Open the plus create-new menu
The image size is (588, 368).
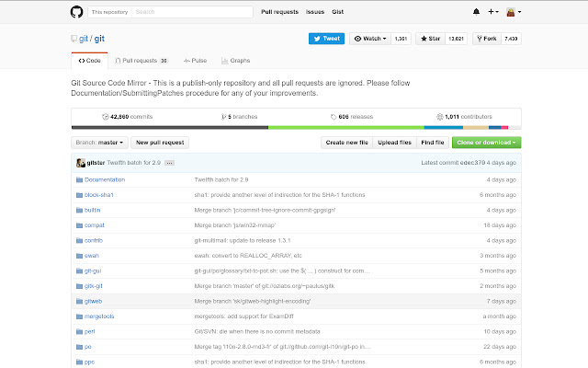coord(493,12)
